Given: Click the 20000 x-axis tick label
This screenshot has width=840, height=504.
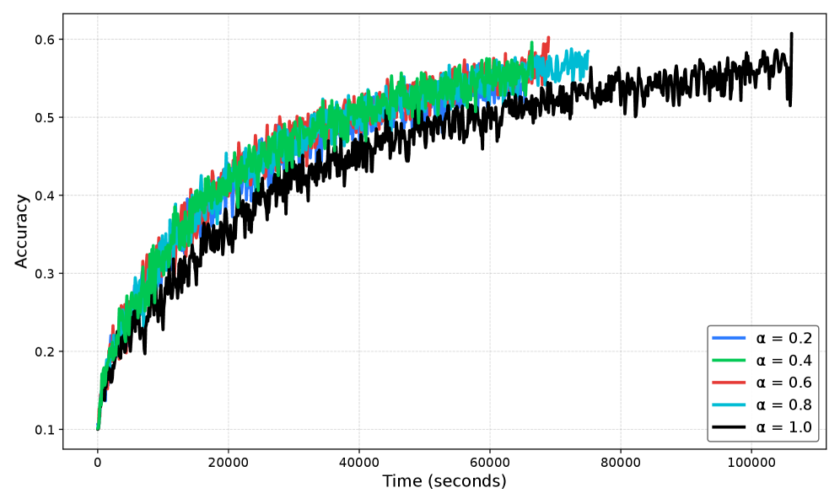Looking at the screenshot, I should pyautogui.click(x=229, y=462).
